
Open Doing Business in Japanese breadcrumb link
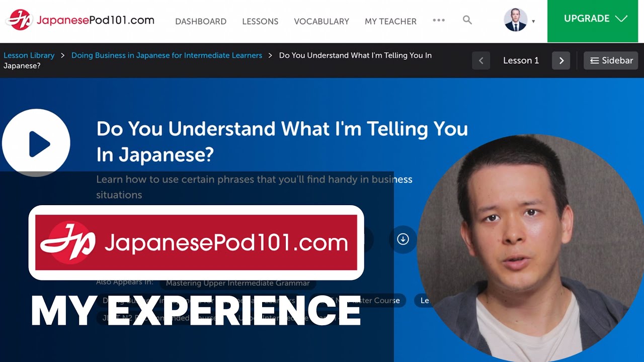click(167, 55)
